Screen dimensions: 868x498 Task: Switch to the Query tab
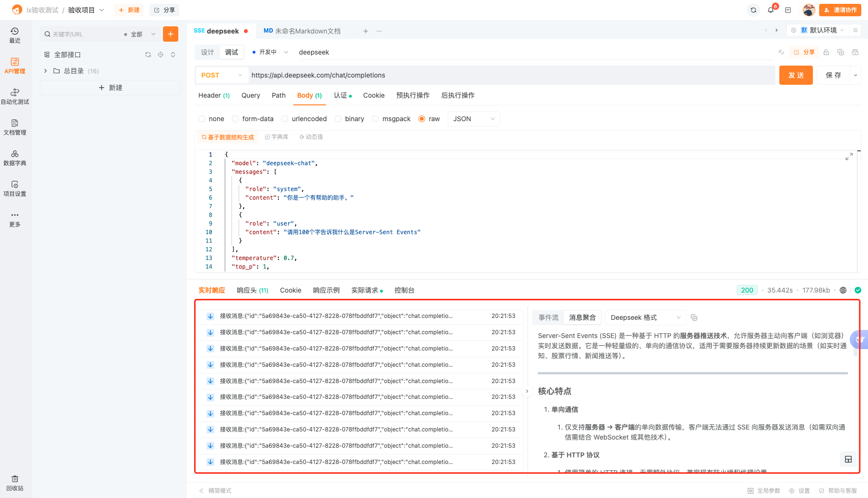pos(251,95)
